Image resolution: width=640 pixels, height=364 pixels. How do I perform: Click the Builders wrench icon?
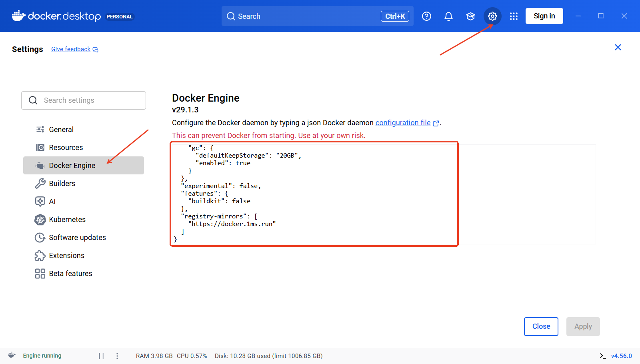[x=40, y=183]
